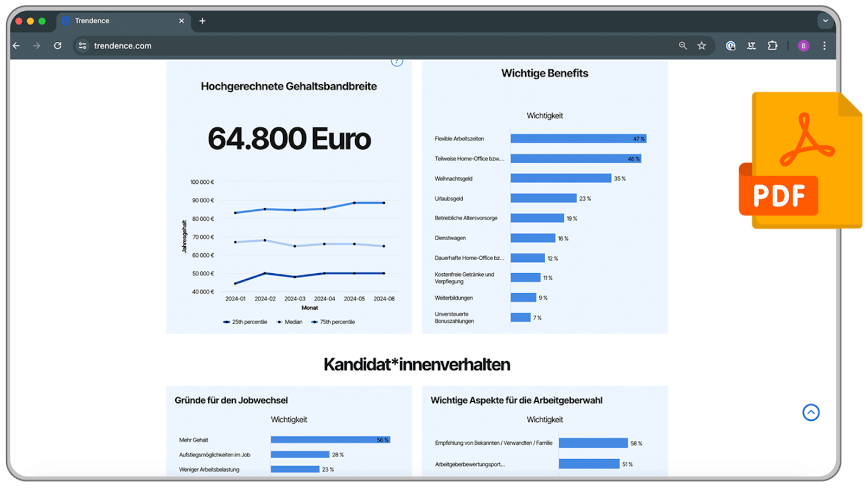Click the Hochgerechnete Gehaltsbandbreite heading

click(x=289, y=86)
